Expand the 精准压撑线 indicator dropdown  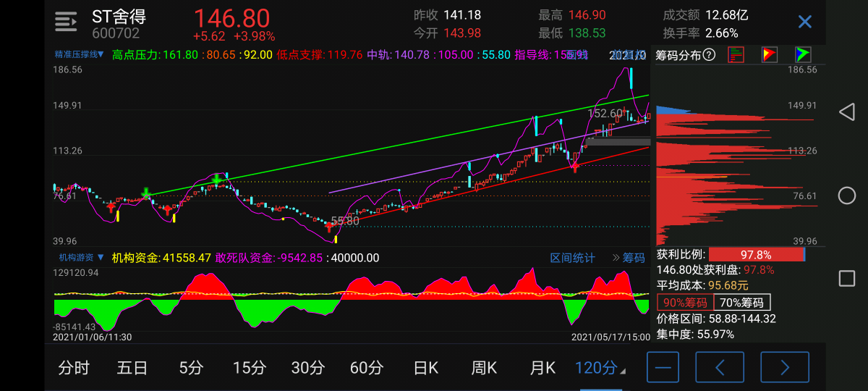point(80,54)
